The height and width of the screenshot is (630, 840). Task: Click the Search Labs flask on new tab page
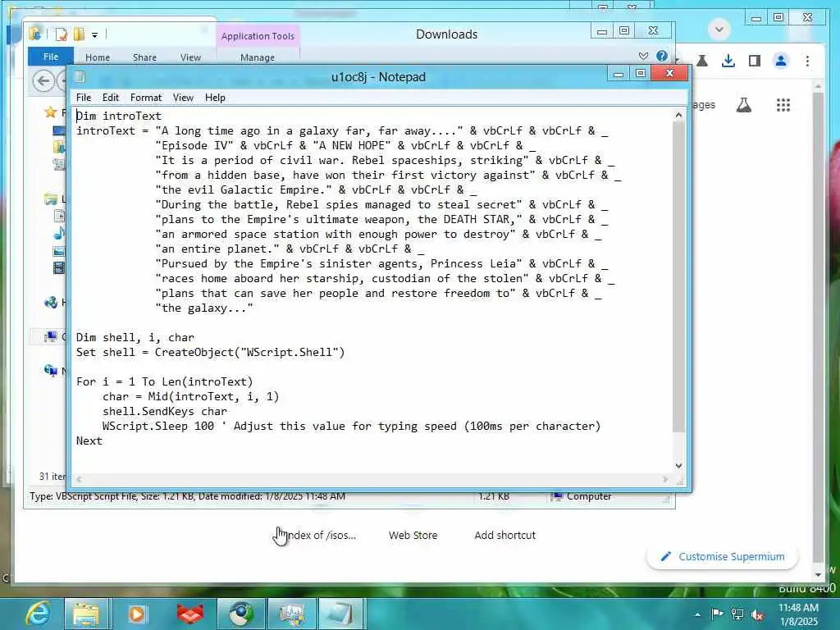[x=743, y=105]
